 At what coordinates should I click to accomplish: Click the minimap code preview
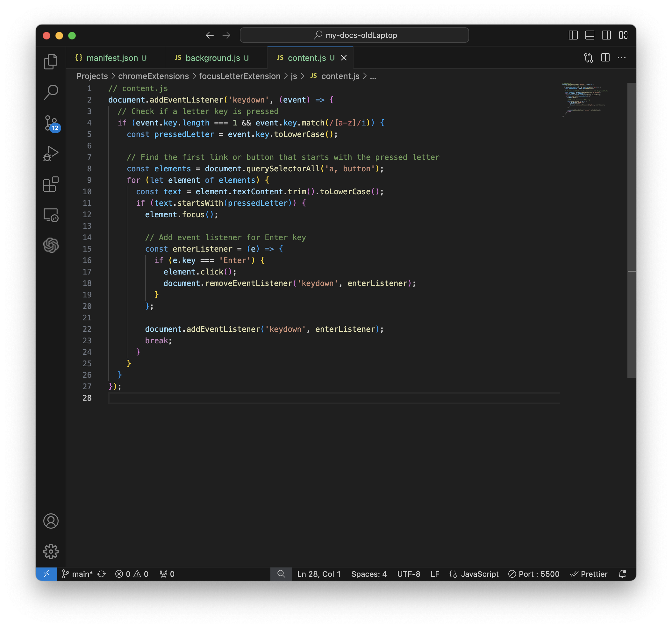[585, 100]
